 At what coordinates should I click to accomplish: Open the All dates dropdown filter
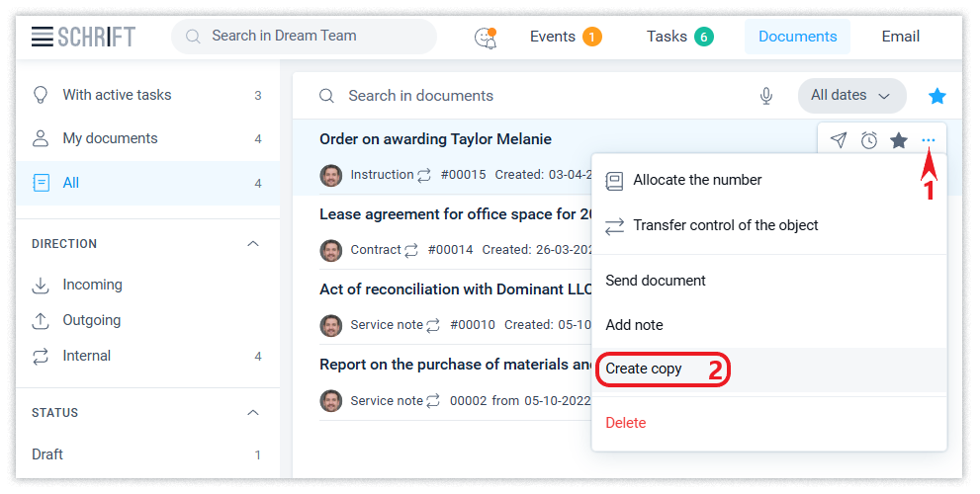[x=851, y=96]
